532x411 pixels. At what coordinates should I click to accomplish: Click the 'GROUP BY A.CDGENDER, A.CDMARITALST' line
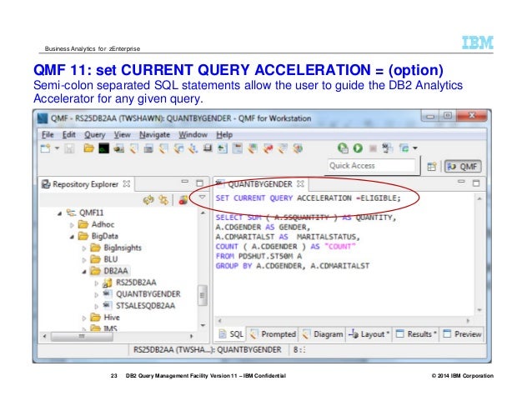pos(293,266)
